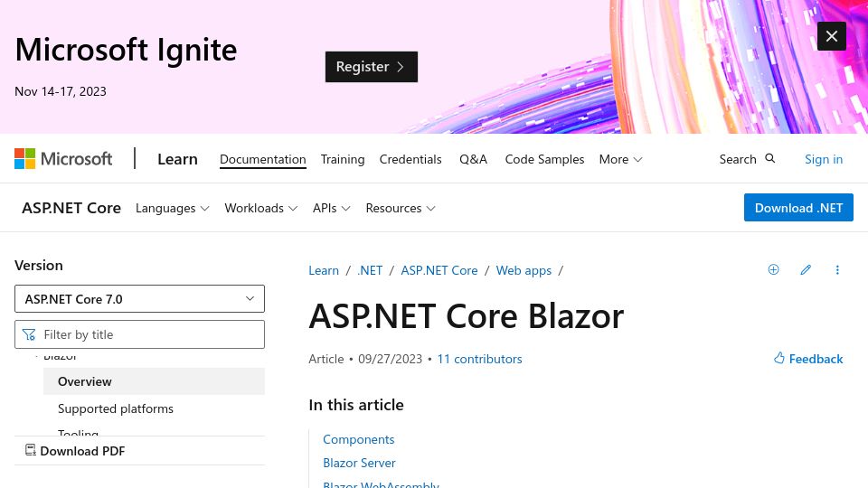Viewport: 868px width, 488px height.
Task: Open the Web apps breadcrumb link
Action: 524,270
